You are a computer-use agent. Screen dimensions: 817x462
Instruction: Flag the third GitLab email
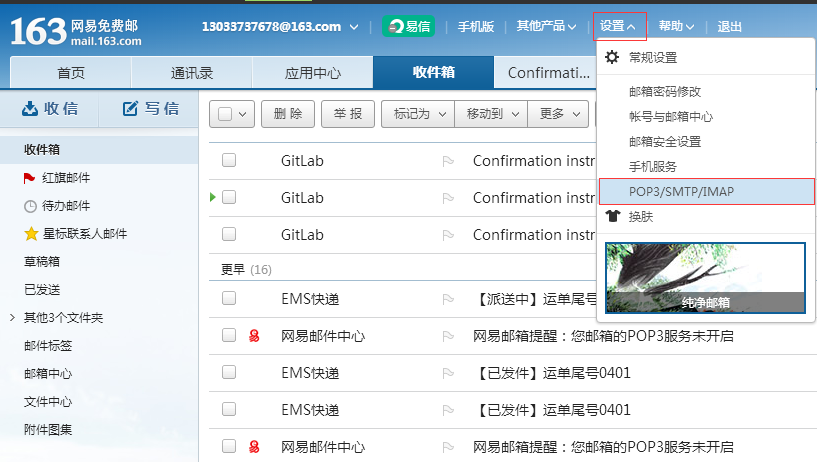[448, 235]
